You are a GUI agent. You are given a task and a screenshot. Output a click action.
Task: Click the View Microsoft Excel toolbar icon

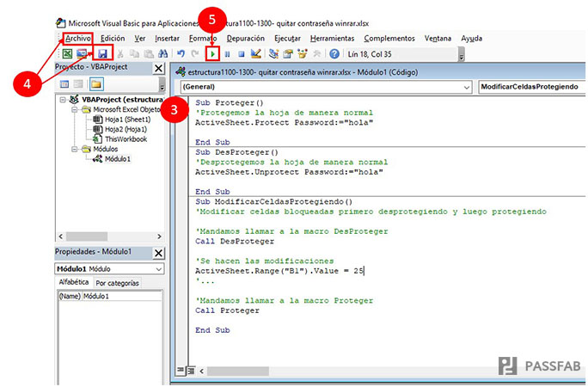click(x=68, y=54)
